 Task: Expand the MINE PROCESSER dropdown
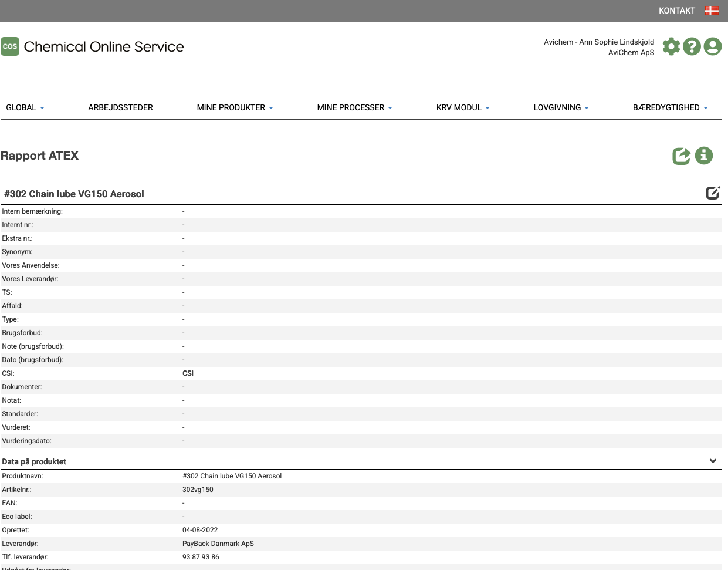point(354,107)
